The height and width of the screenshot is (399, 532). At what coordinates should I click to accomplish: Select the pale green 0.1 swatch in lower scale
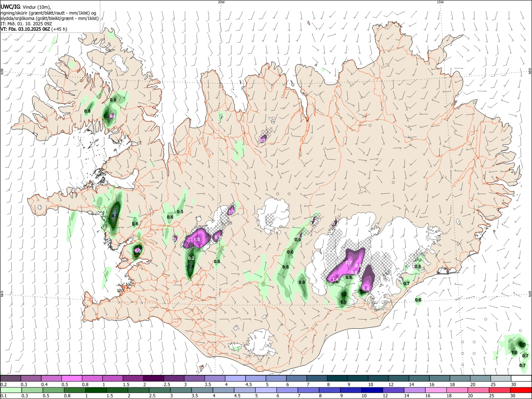point(11,390)
